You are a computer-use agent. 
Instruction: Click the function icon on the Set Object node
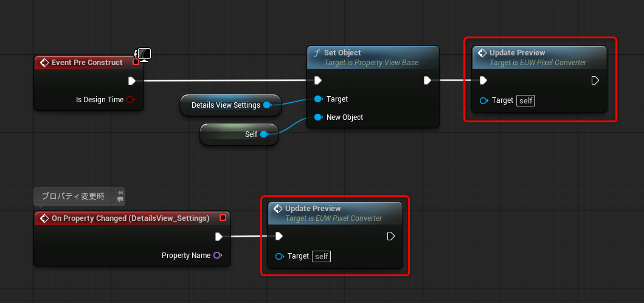coord(316,54)
